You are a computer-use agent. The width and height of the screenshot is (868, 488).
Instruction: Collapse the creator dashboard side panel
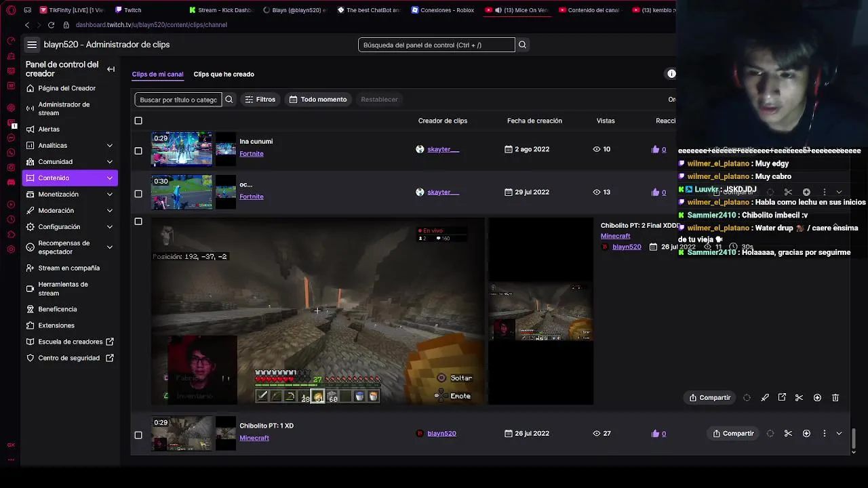(x=111, y=69)
